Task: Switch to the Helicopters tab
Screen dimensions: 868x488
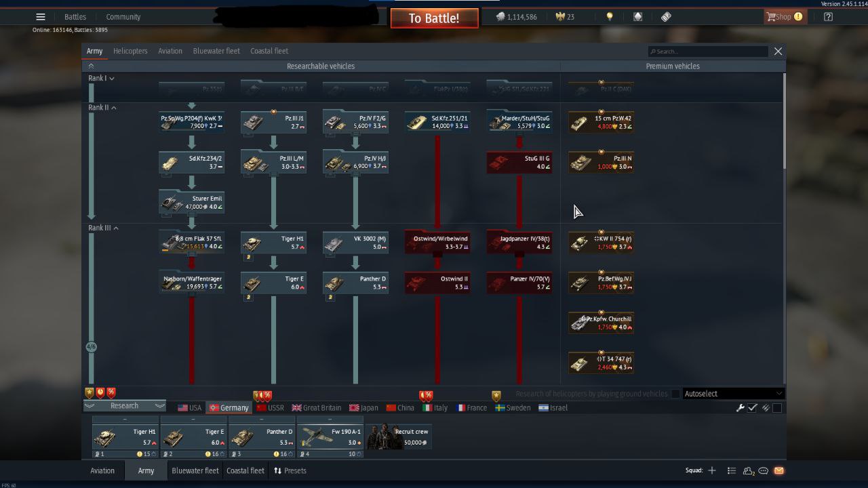Action: [130, 51]
